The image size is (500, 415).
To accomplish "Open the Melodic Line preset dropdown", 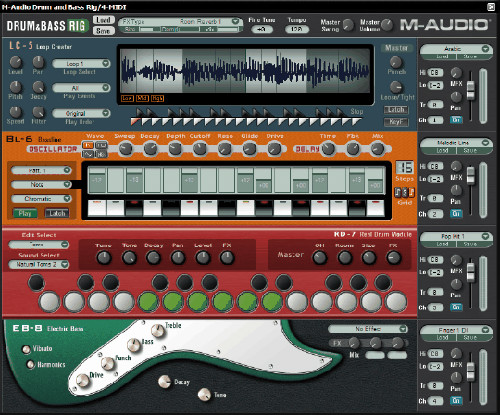I will pyautogui.click(x=456, y=143).
